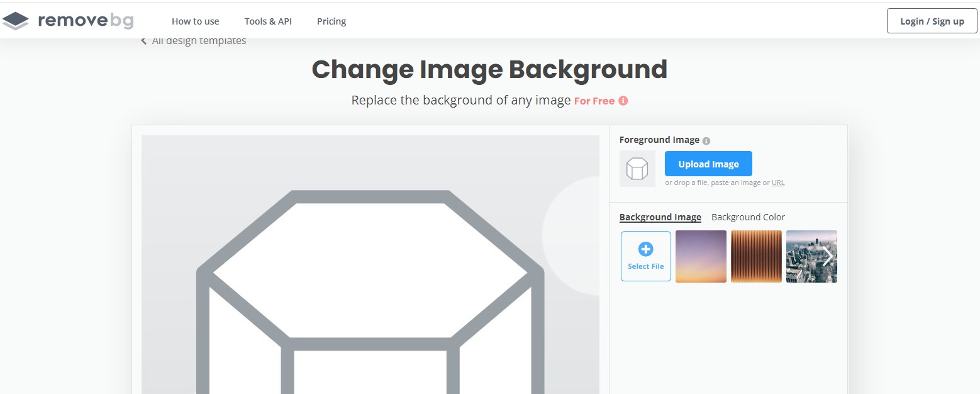Open the How to use page

point(195,21)
